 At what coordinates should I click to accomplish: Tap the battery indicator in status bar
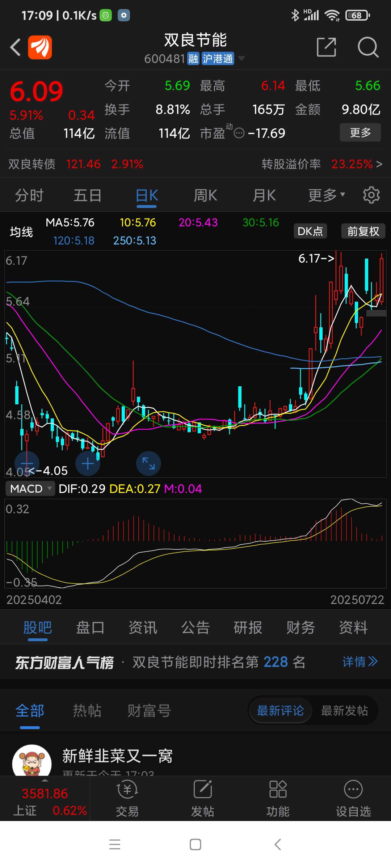357,15
